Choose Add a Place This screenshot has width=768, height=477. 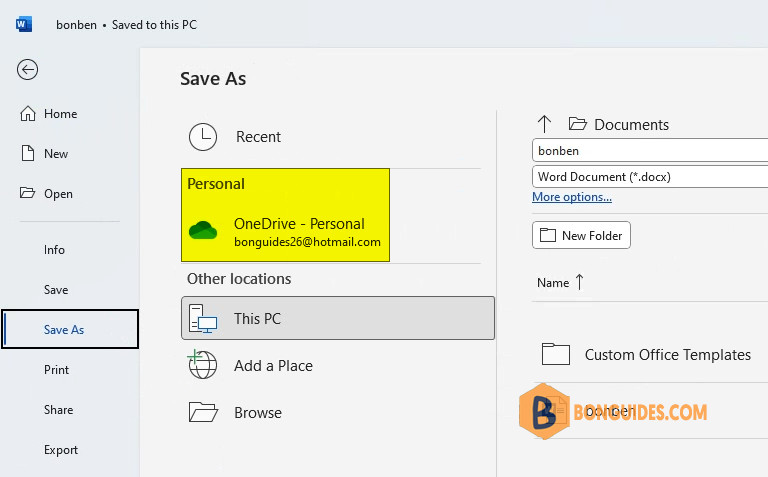(338, 365)
